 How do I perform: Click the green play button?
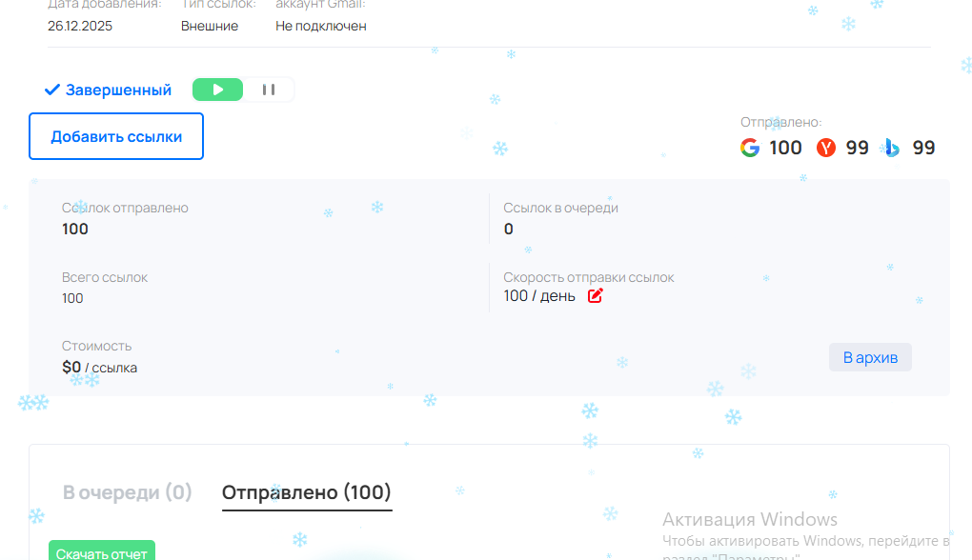click(x=218, y=90)
